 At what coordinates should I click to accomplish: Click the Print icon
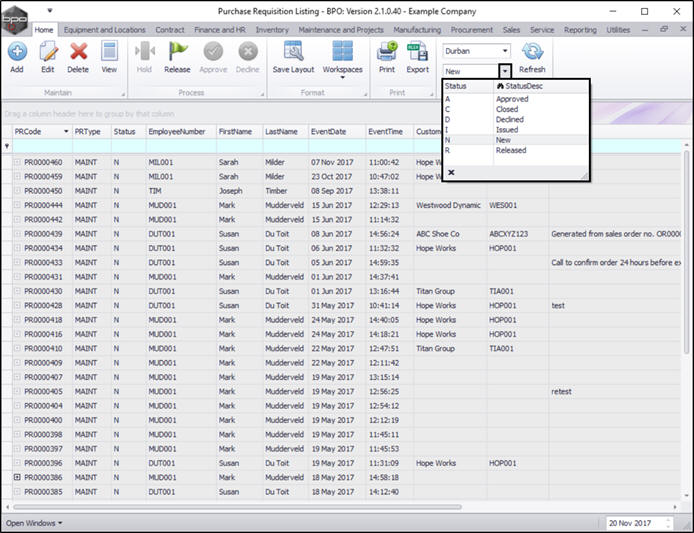coord(386,52)
